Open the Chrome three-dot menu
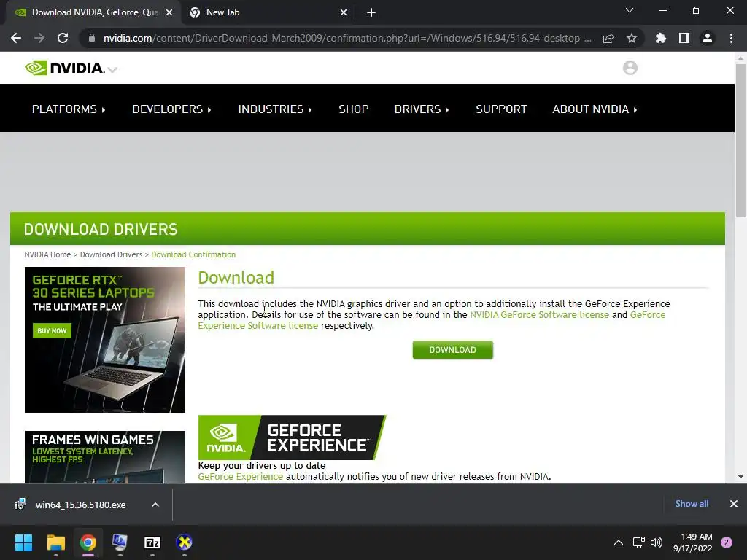Viewport: 747px width, 560px height. 731,38
